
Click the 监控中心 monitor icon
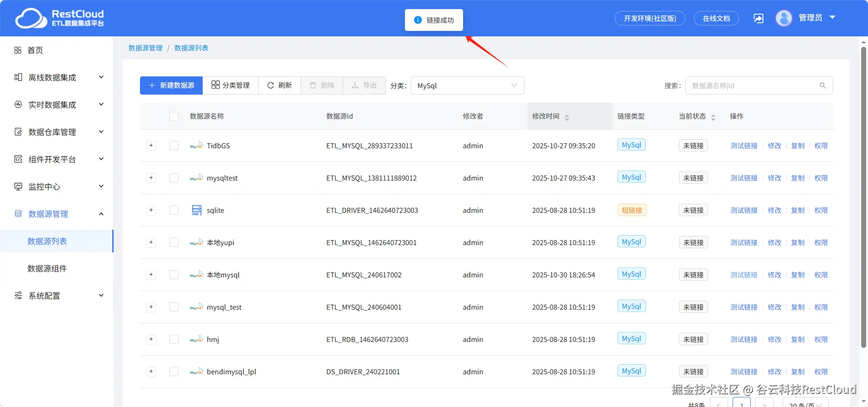(x=18, y=186)
